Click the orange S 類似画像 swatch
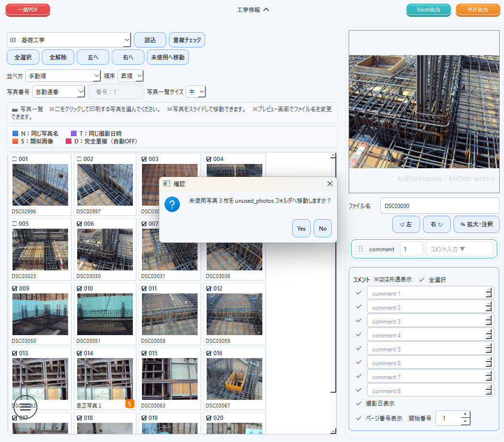This screenshot has width=504, height=442. pyautogui.click(x=15, y=141)
